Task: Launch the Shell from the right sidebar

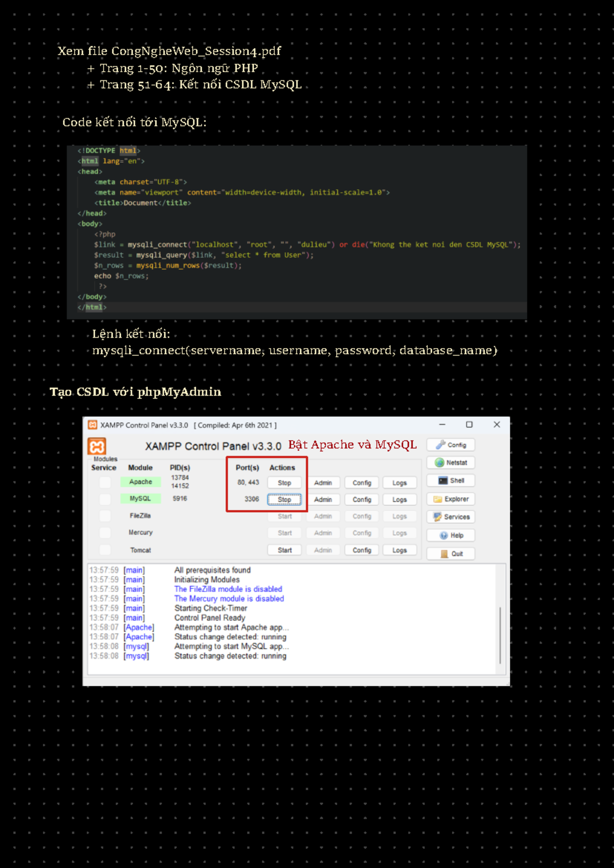Action: (x=450, y=481)
